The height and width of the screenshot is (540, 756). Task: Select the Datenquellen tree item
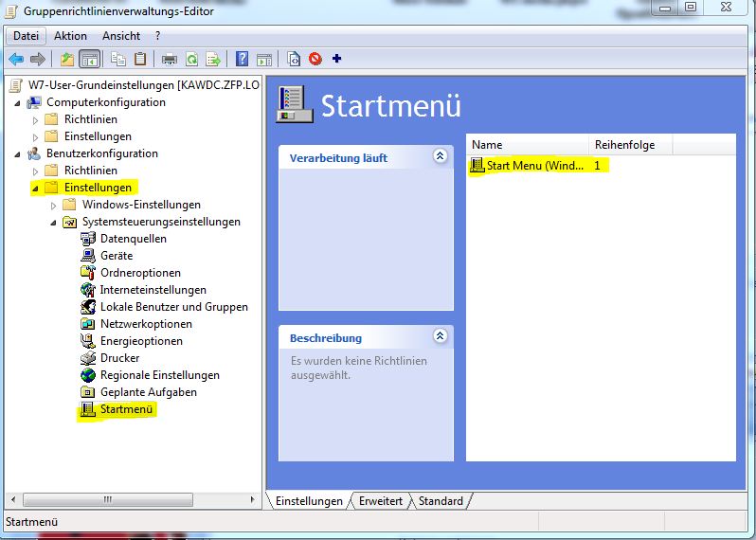(x=133, y=239)
